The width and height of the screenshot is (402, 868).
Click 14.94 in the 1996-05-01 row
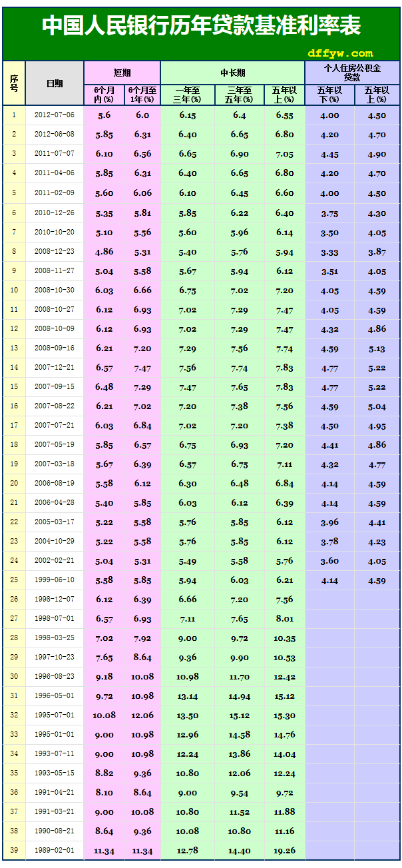tap(240, 696)
